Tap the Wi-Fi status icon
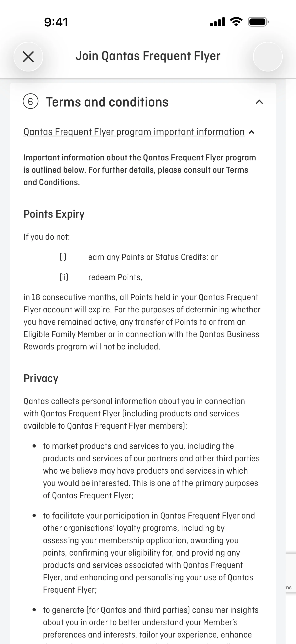Screen dimensions: 296x644 click(236, 22)
